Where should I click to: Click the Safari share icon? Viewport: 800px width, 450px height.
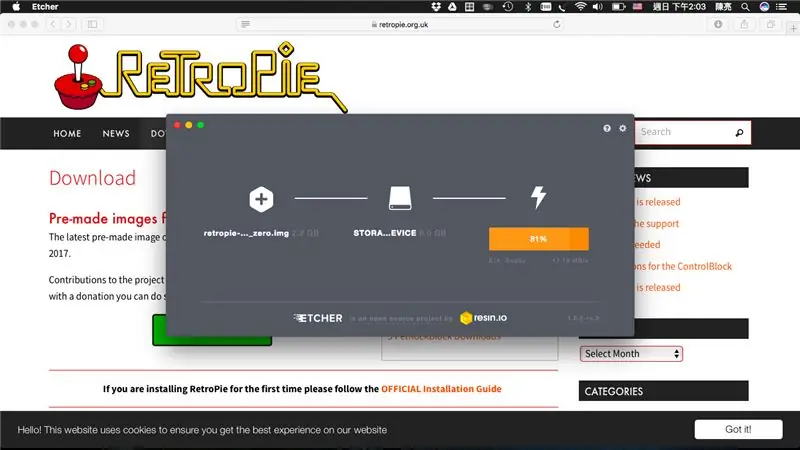[x=744, y=24]
